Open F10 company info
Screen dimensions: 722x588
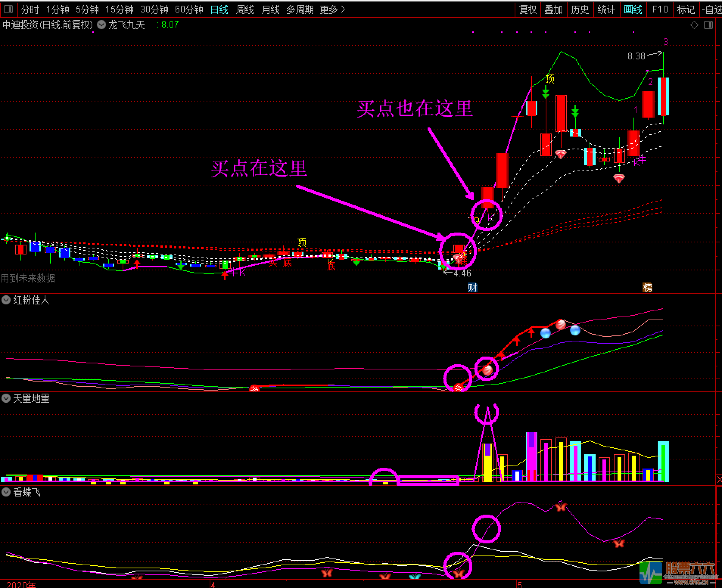[x=660, y=9]
